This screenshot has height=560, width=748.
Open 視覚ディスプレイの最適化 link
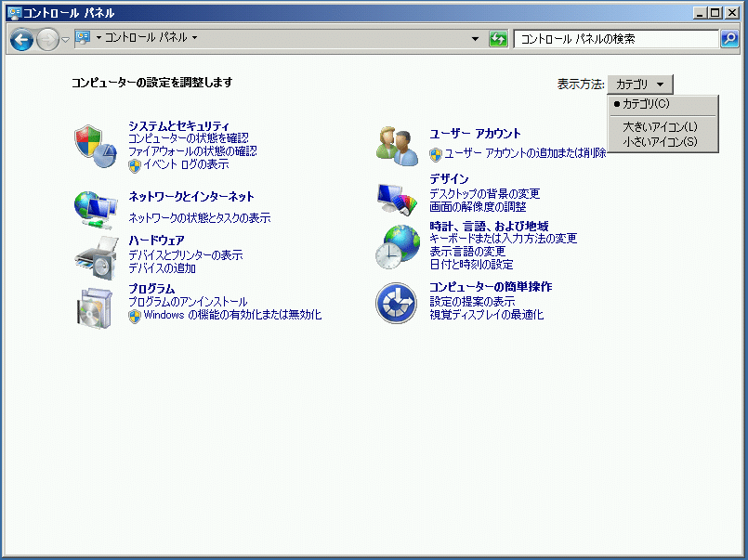click(487, 315)
